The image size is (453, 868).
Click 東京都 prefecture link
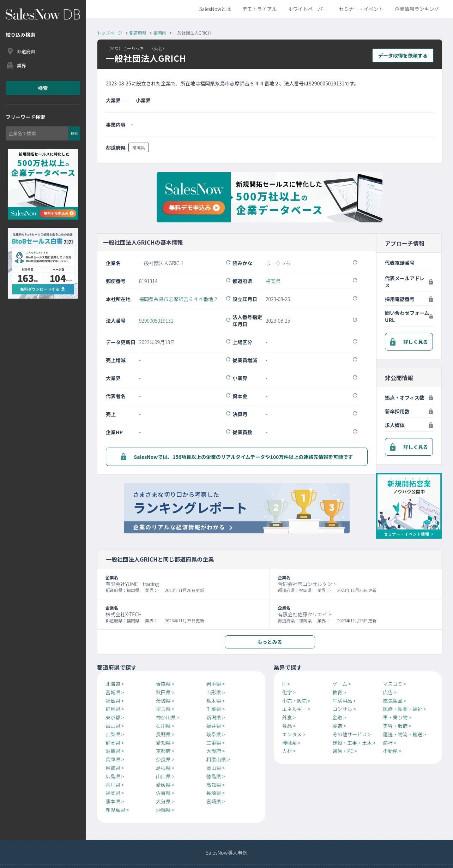[x=115, y=717]
